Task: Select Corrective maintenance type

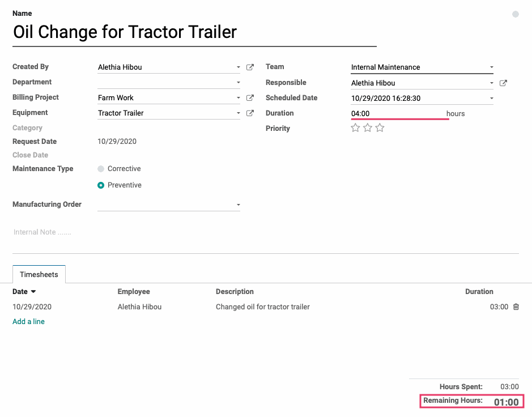Action: coord(101,169)
